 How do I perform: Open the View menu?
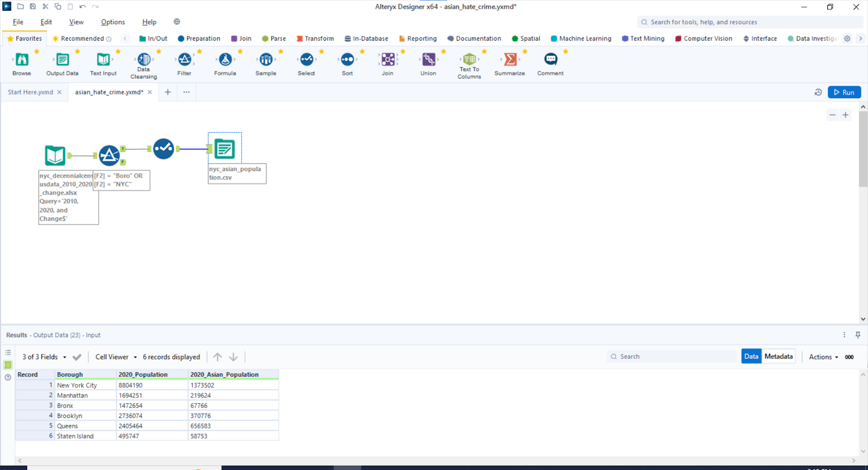coord(76,22)
